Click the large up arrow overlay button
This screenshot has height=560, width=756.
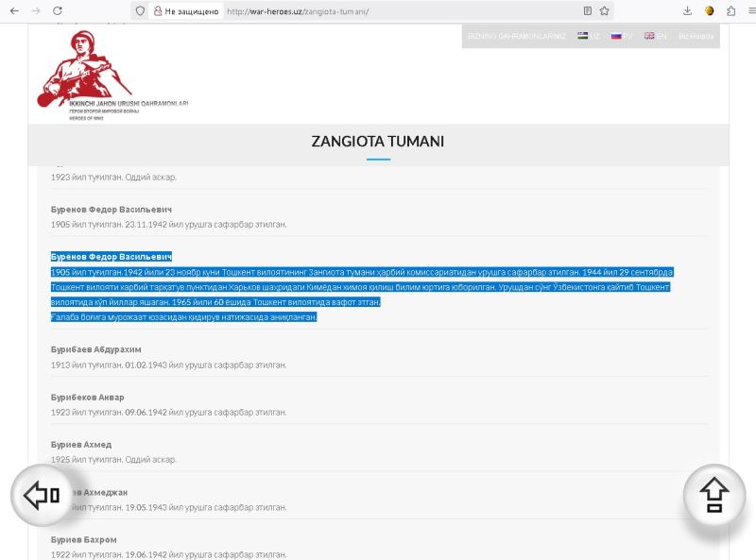(x=714, y=496)
